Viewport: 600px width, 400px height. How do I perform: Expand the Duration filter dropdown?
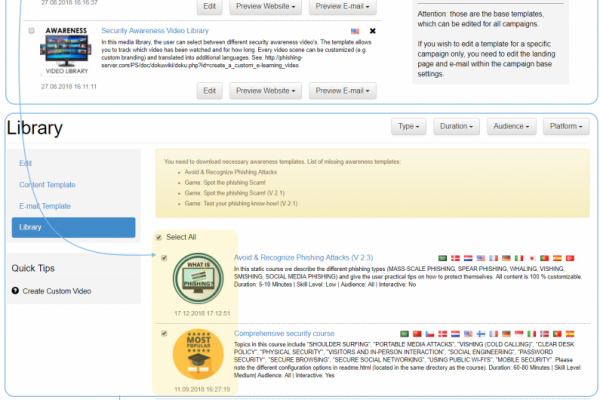[456, 127]
